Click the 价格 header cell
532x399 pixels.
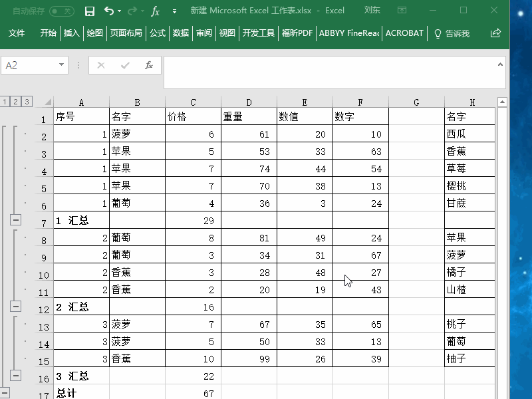193,116
